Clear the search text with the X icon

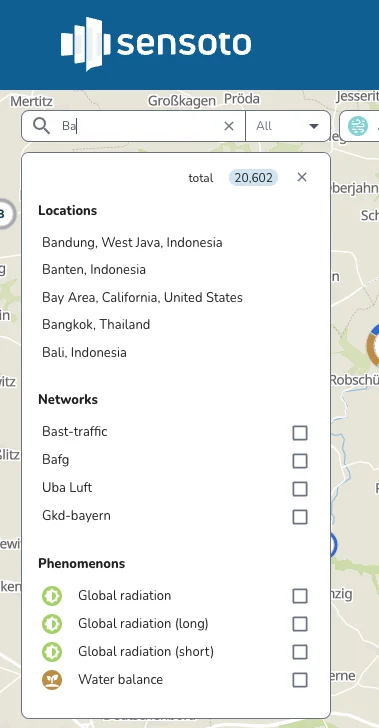tap(229, 126)
